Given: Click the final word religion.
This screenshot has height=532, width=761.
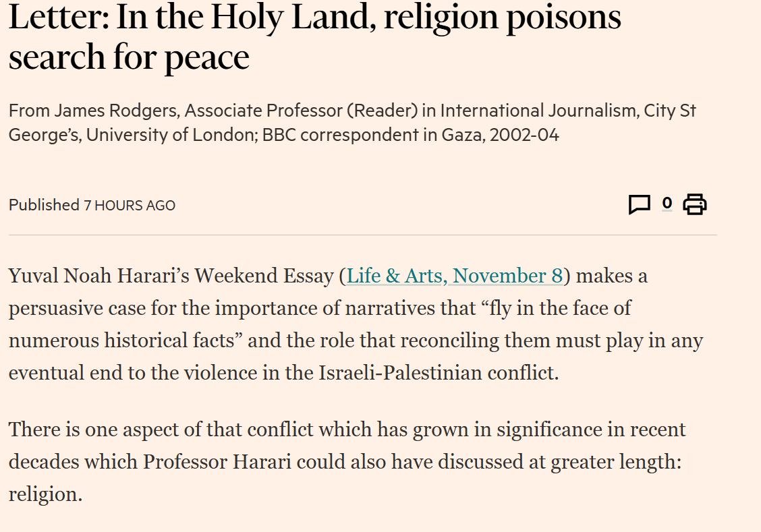Looking at the screenshot, I should click(x=45, y=494).
